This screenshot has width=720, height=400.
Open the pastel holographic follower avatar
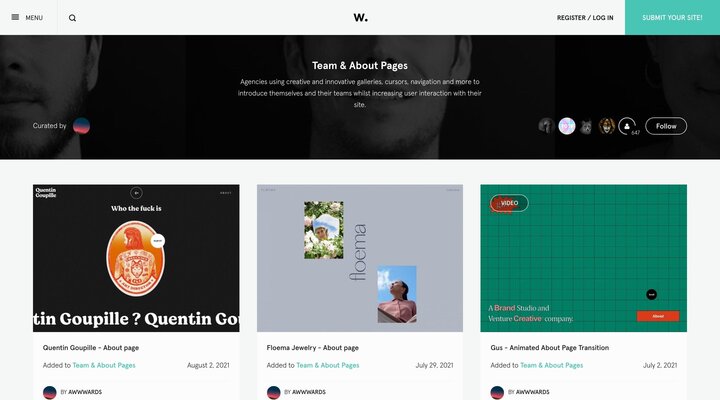567,126
